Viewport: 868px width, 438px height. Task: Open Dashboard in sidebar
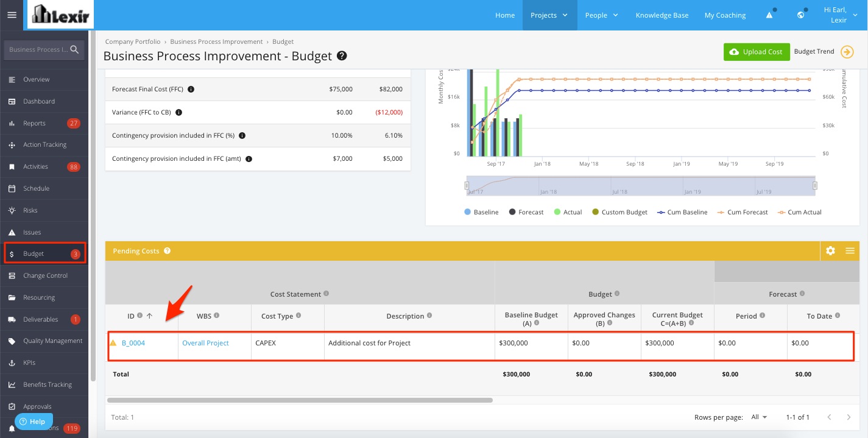(x=44, y=101)
